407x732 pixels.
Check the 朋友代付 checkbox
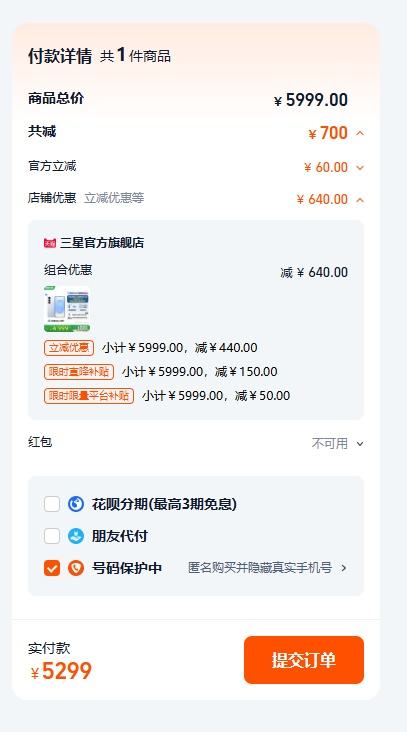[x=52, y=536]
